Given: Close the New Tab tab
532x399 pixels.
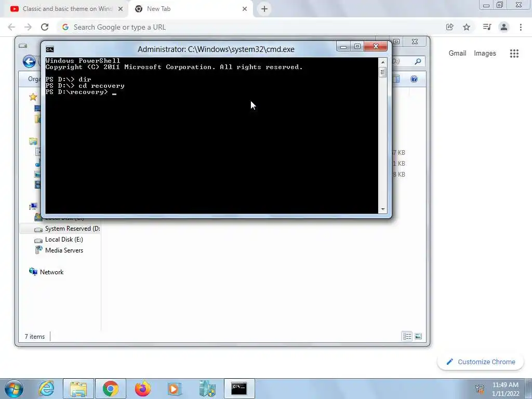Looking at the screenshot, I should [x=245, y=9].
